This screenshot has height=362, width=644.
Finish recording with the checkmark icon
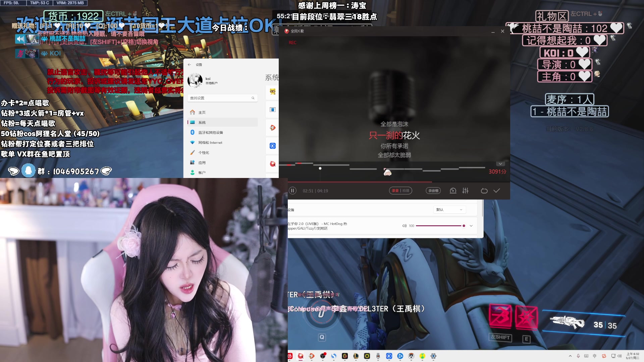point(497,191)
